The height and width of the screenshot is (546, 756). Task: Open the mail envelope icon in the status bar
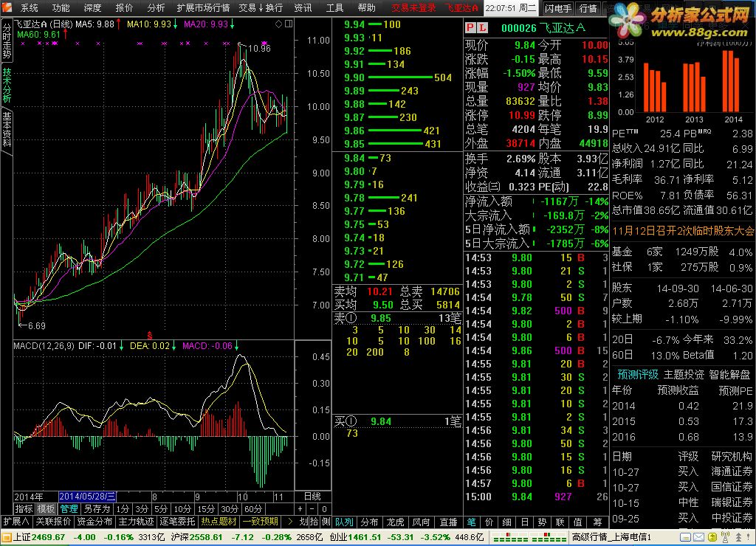pyautogui.click(x=698, y=537)
